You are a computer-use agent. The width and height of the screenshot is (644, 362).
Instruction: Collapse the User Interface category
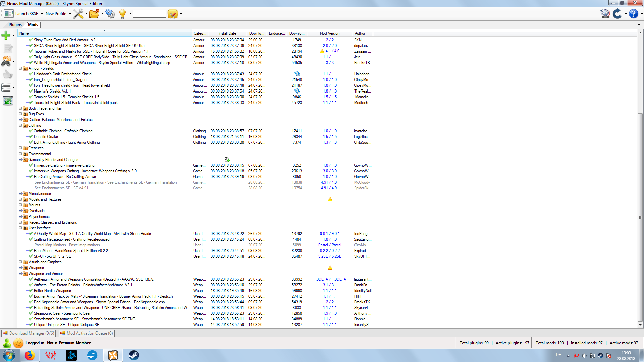pos(20,228)
